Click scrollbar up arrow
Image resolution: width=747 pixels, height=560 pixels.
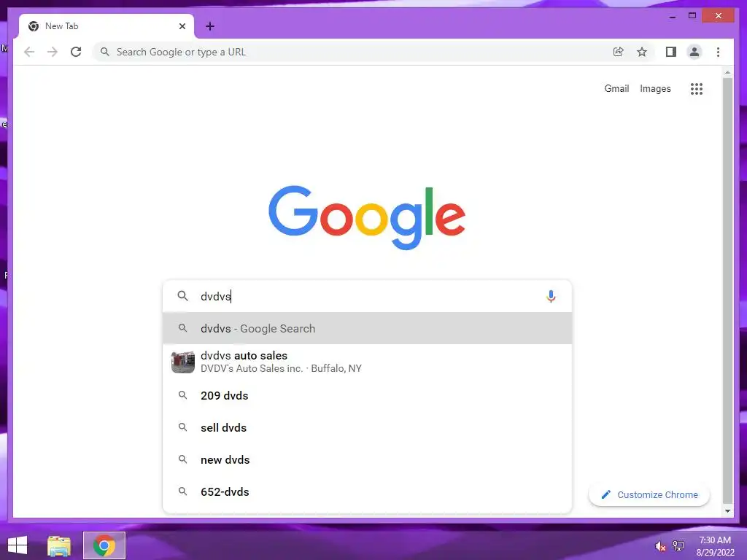coord(727,72)
